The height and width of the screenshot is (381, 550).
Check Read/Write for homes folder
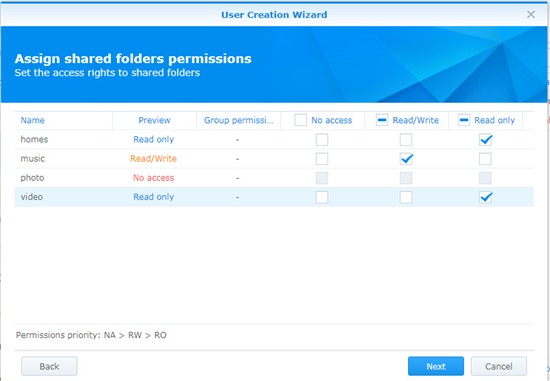[406, 140]
